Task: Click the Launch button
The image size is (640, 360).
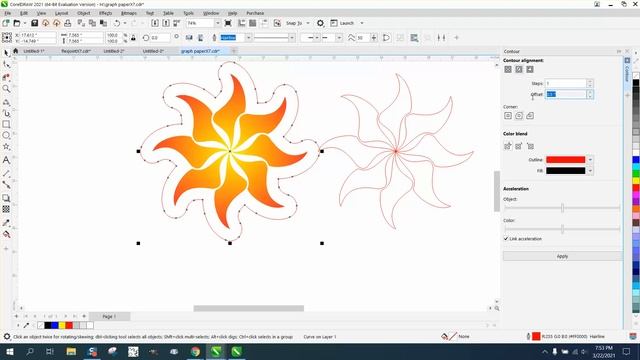Action: click(x=342, y=23)
